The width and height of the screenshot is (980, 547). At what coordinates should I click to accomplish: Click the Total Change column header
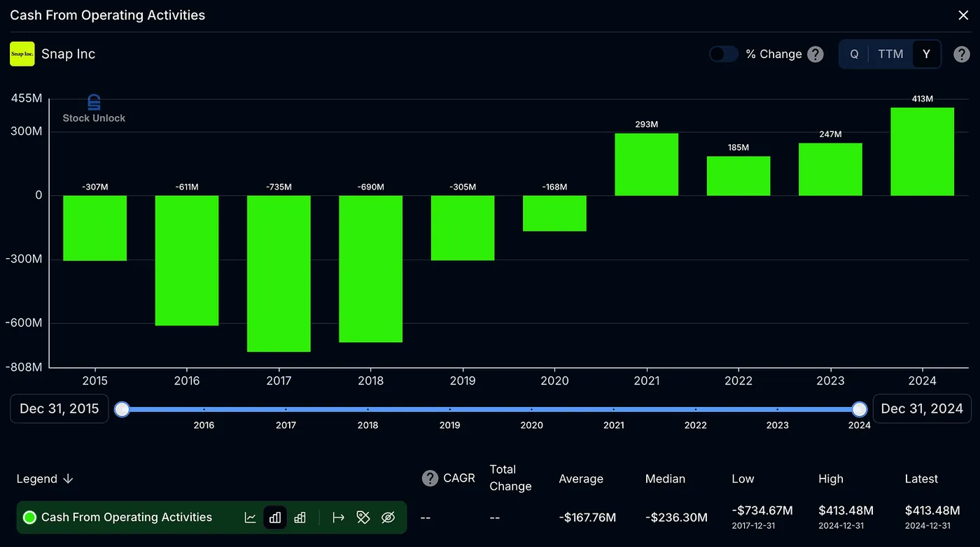click(510, 478)
